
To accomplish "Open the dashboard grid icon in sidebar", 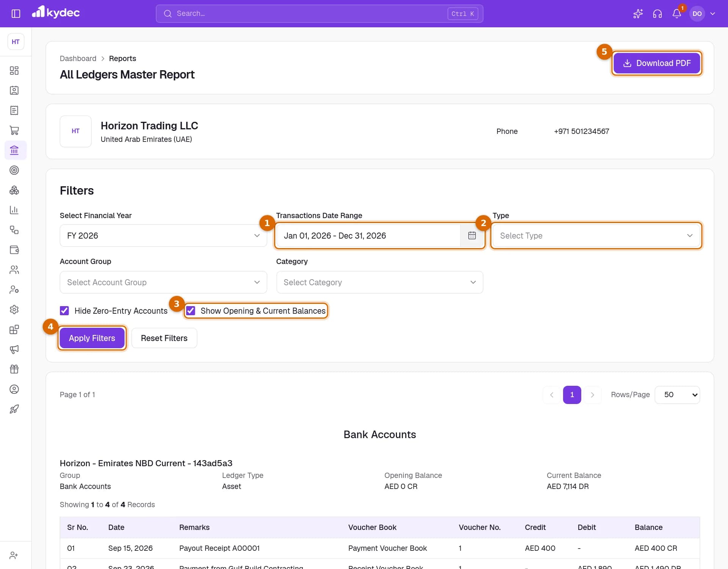I will click(14, 71).
